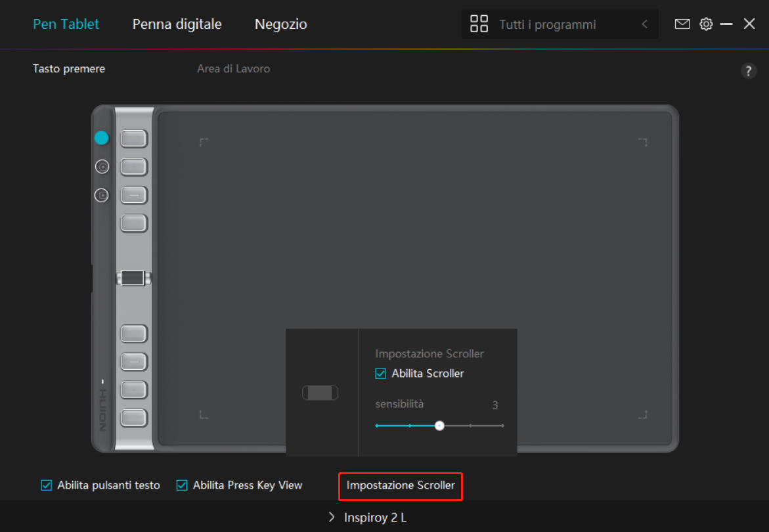Toggle Abilita pulsanti testo checkbox

(46, 485)
